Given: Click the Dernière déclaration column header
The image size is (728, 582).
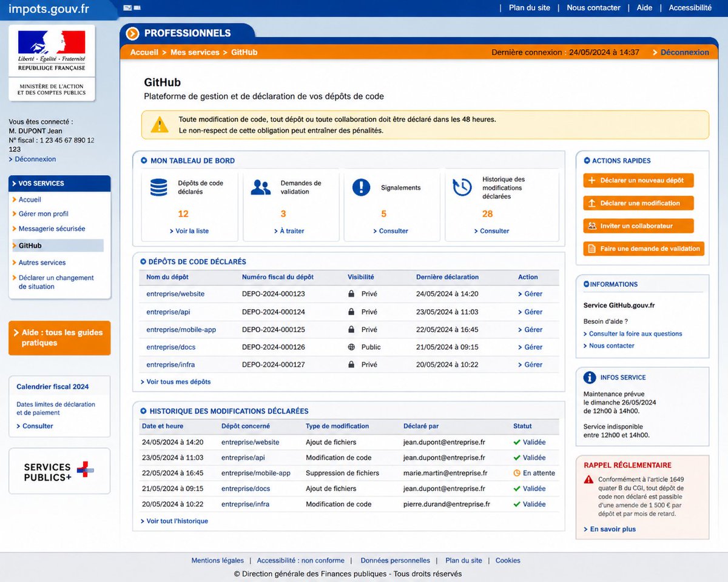Looking at the screenshot, I should click(448, 277).
